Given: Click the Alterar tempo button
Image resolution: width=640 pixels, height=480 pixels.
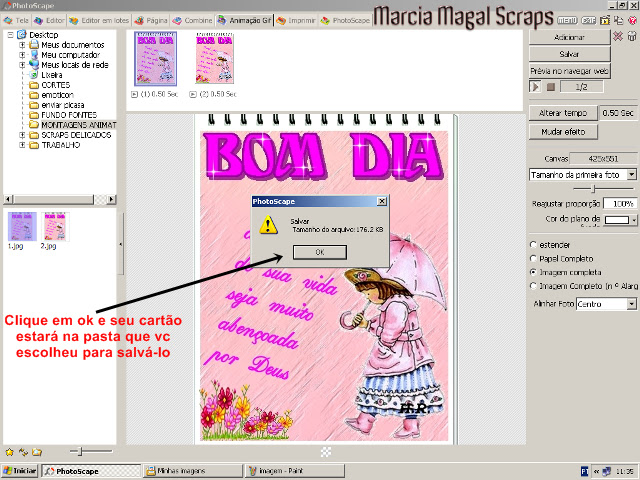Looking at the screenshot, I should coord(563,113).
